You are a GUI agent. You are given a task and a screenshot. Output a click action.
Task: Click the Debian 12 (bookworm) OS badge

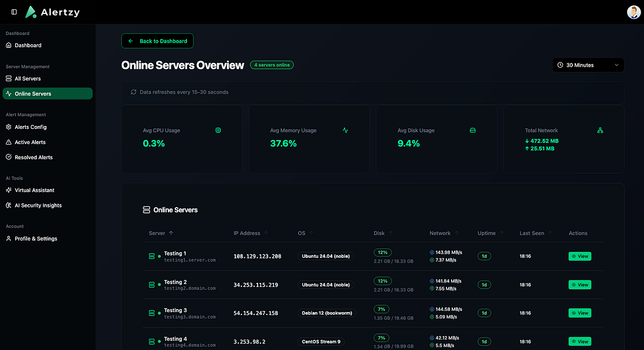tap(327, 313)
